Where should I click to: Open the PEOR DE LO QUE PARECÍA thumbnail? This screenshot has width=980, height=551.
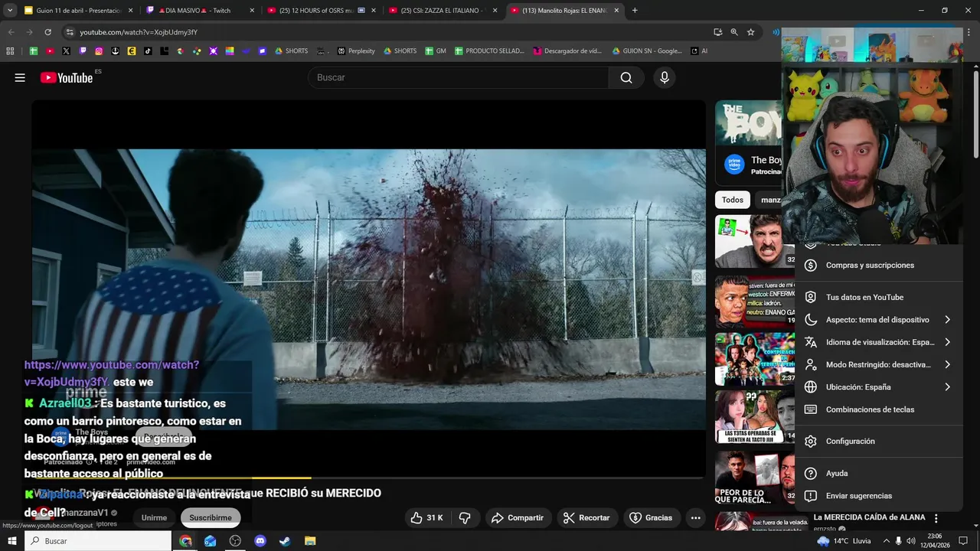pos(755,478)
